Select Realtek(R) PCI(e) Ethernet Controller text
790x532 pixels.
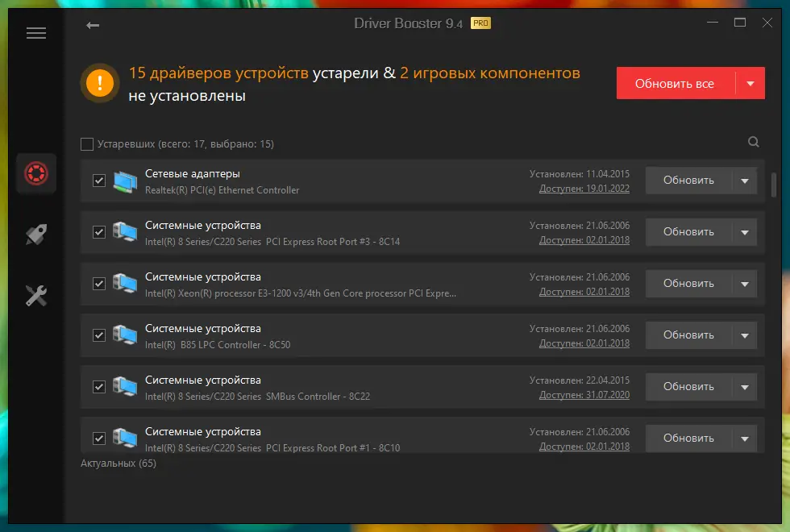tap(222, 190)
